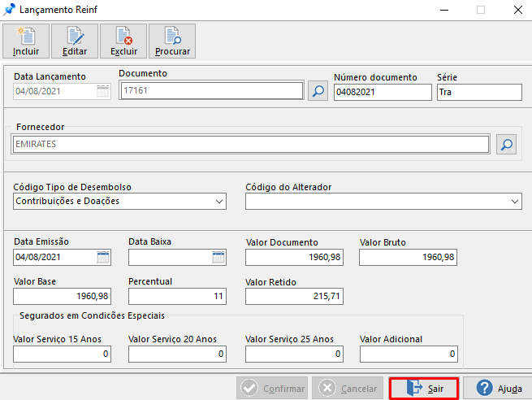The image size is (532, 400).
Task: Minimize the Lançamento Reinf window
Action: point(444,10)
